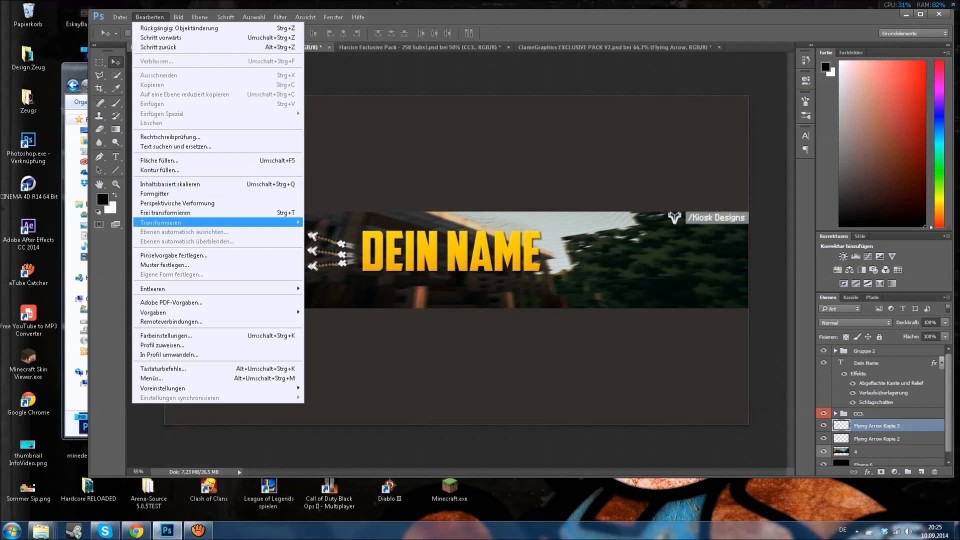Screen dimensions: 960x540
Task: Choose Frei transformieren
Action: coord(218,212)
